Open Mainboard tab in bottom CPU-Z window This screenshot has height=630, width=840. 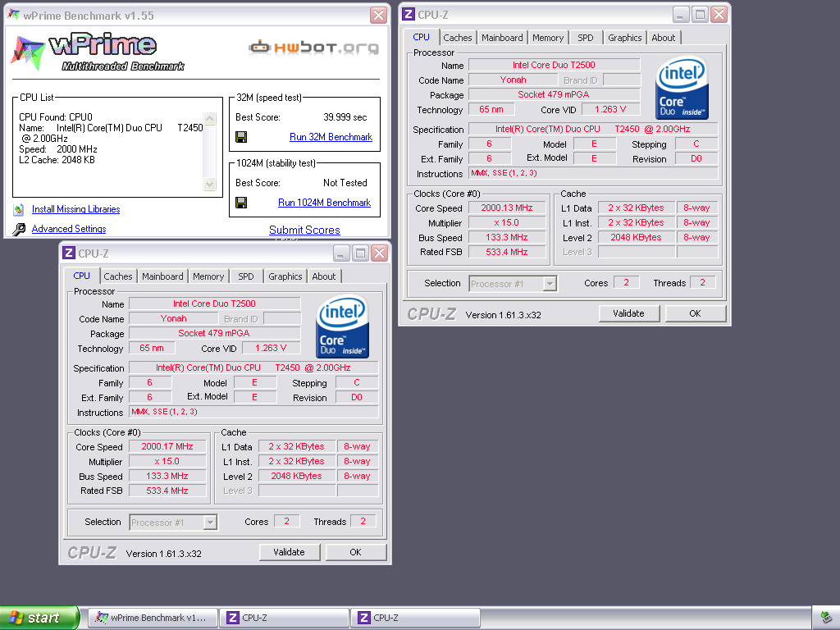tap(162, 276)
